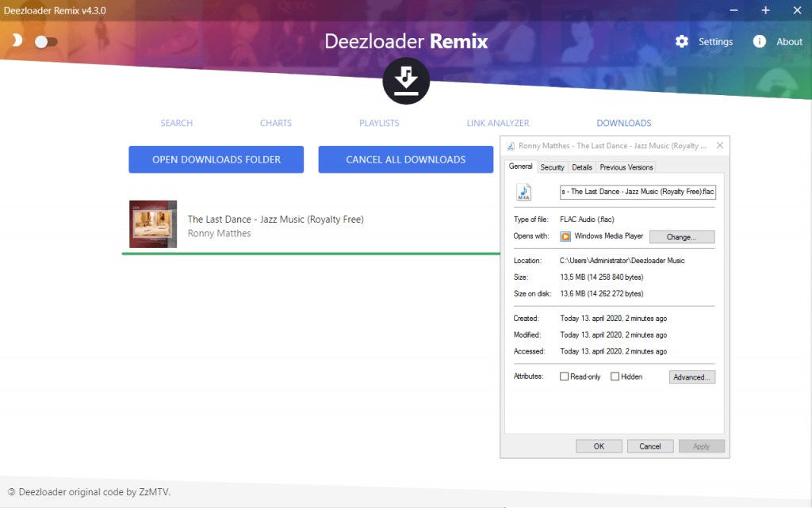Viewport: 812px width, 508px height.
Task: Click footer text Deezloader original code by ZzMTV
Action: [x=94, y=492]
